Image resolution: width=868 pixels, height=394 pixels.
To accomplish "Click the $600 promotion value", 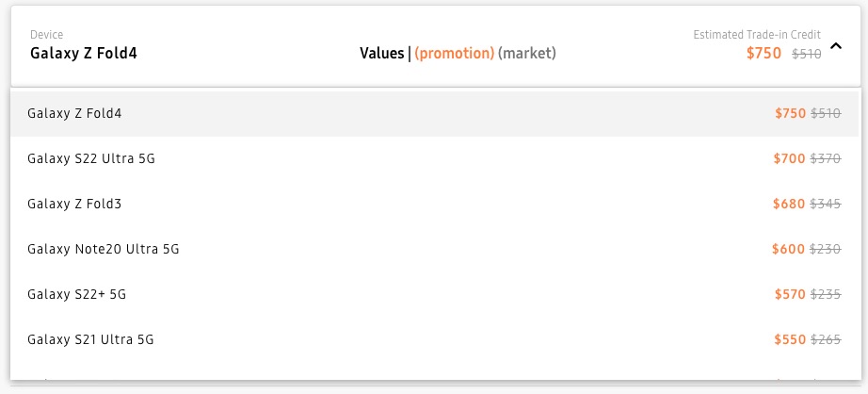I will pos(788,250).
